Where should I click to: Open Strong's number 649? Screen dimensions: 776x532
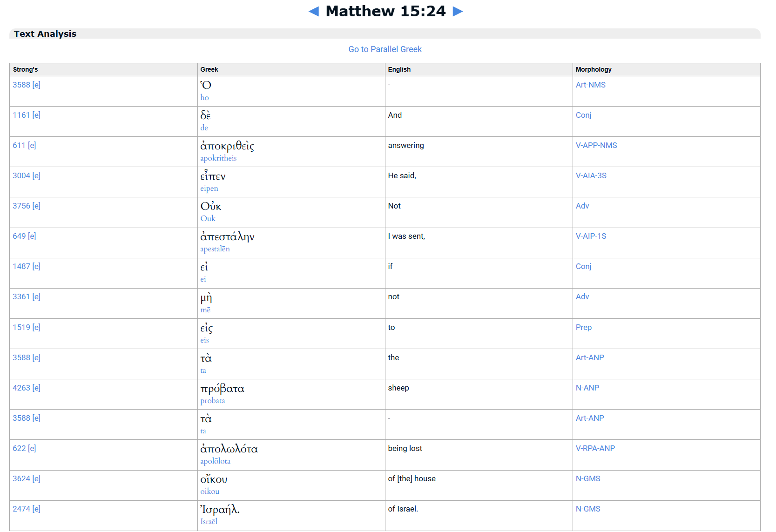tap(19, 236)
